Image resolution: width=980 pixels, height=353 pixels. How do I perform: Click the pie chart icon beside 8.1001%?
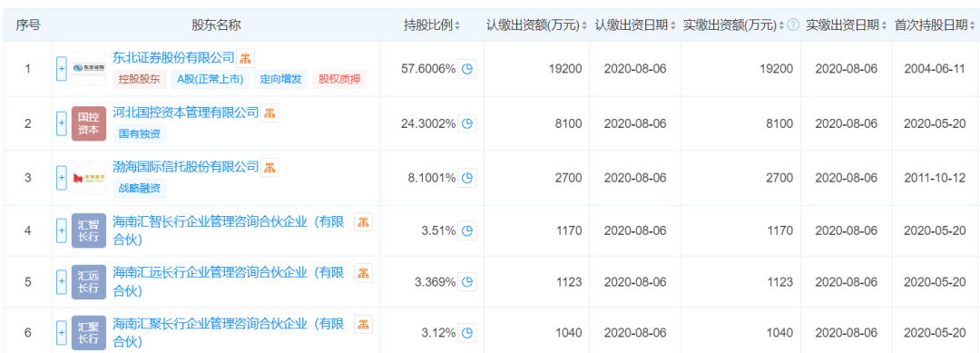coord(467,178)
